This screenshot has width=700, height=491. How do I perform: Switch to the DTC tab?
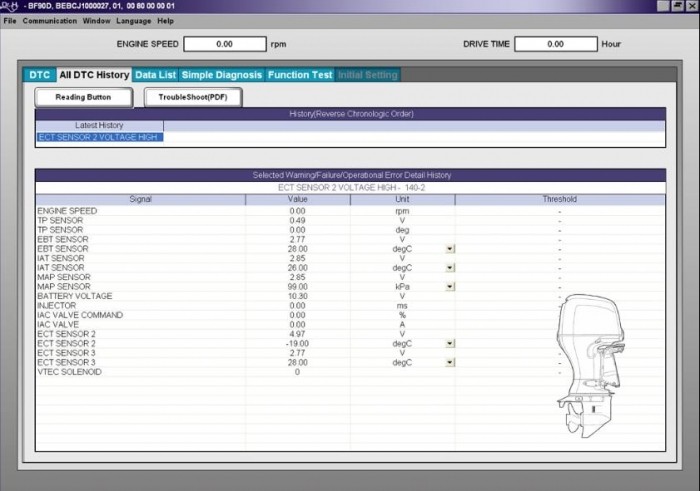pos(39,75)
